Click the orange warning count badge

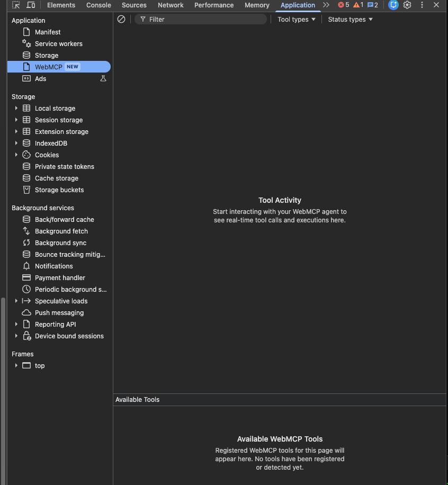(x=359, y=5)
